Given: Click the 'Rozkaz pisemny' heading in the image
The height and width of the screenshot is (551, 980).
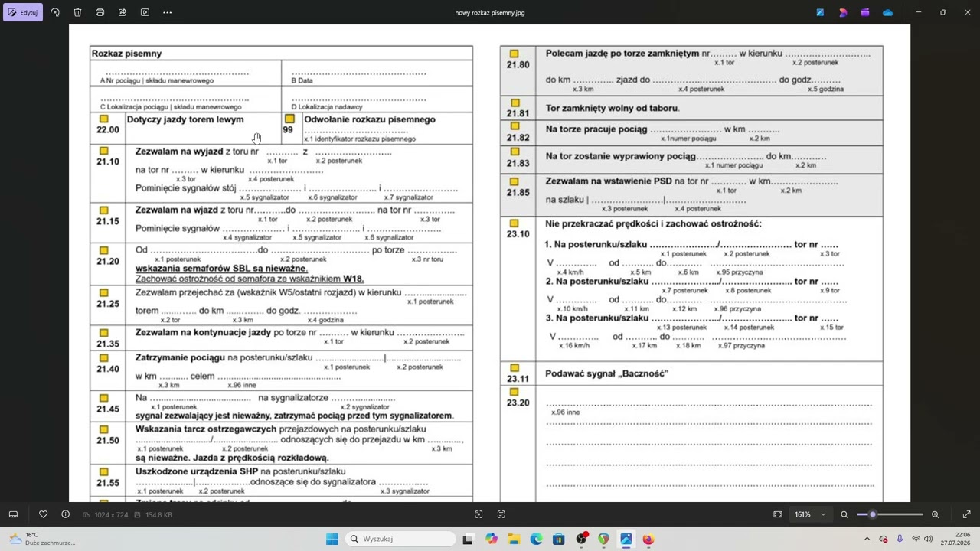Looking at the screenshot, I should pyautogui.click(x=127, y=54).
